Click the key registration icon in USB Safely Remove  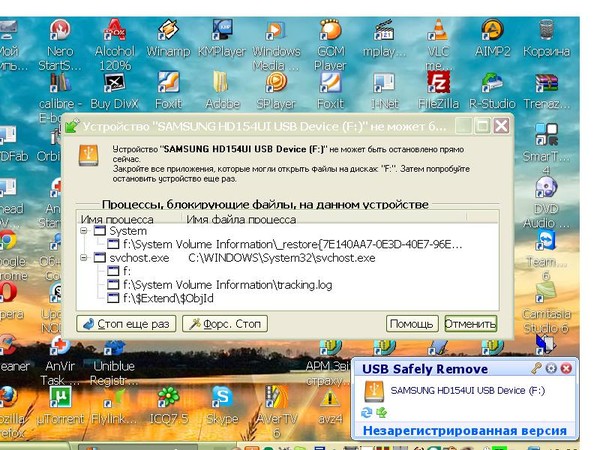tap(536, 368)
